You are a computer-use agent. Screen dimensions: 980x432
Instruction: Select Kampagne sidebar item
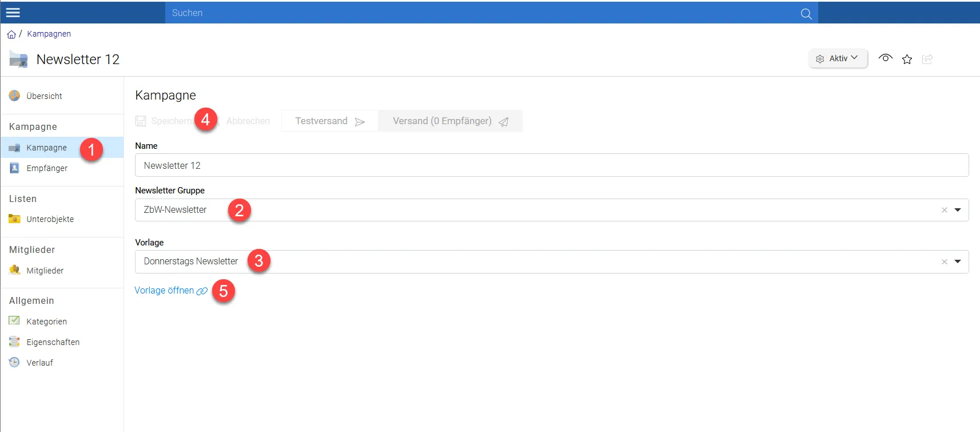[62, 148]
